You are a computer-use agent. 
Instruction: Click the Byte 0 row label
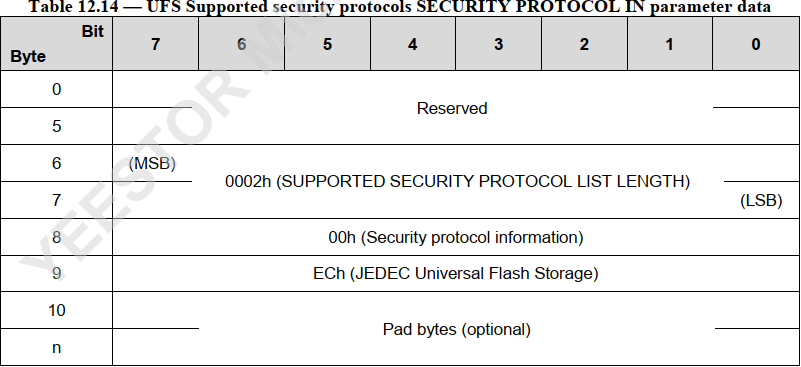tap(56, 89)
